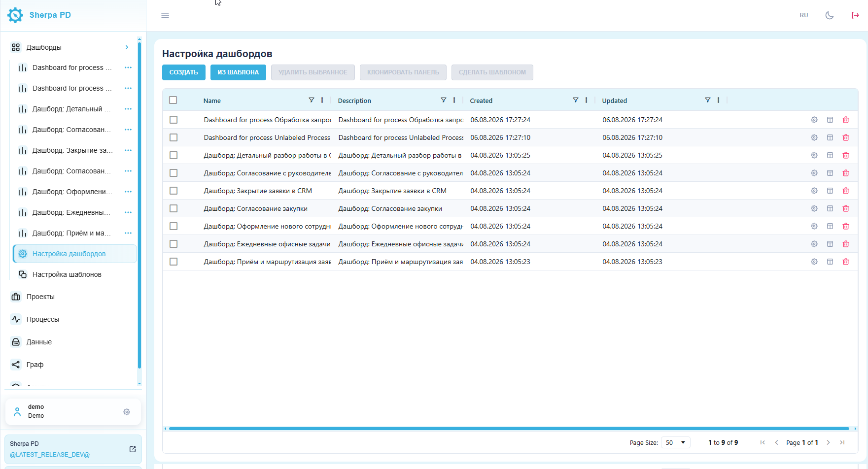Open Sherpa PD external link icon
Viewport: 868px width, 469px height.
tap(133, 449)
